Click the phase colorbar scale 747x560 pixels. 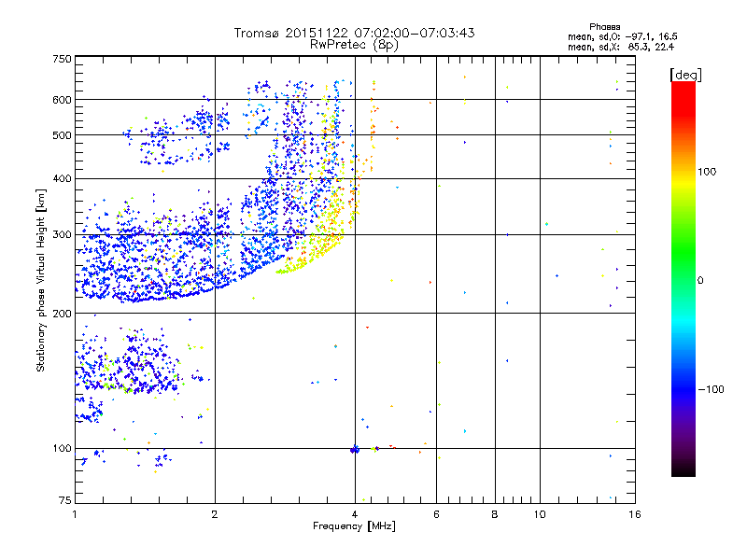[x=684, y=279]
